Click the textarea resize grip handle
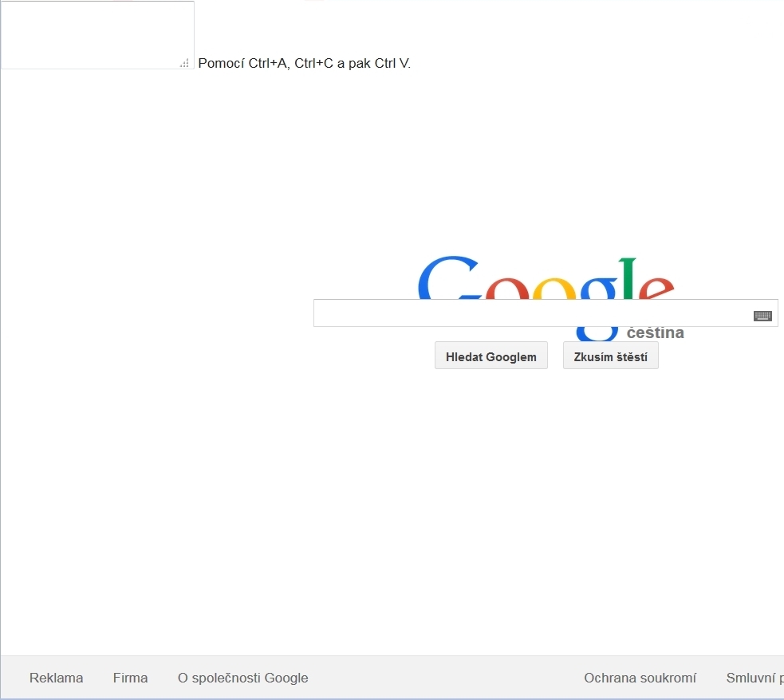This screenshot has width=784, height=700. (184, 63)
